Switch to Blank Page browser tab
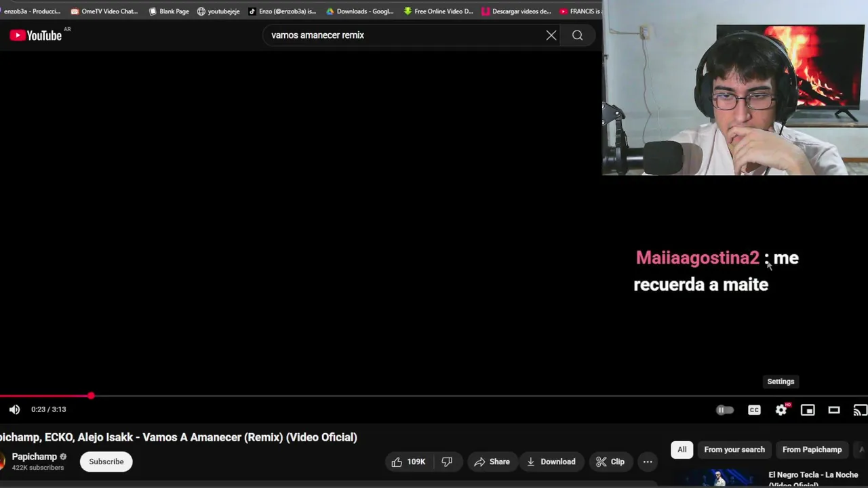The width and height of the screenshot is (868, 488). pyautogui.click(x=169, y=11)
